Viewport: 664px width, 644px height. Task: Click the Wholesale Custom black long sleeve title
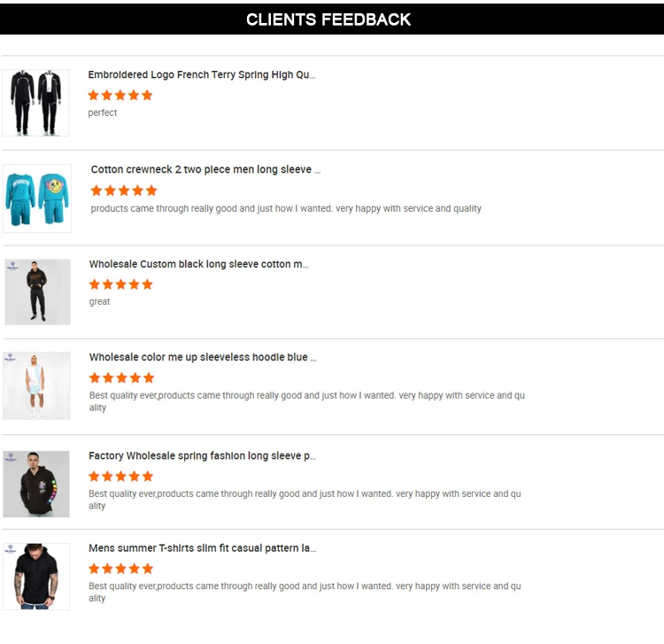pyautogui.click(x=198, y=264)
